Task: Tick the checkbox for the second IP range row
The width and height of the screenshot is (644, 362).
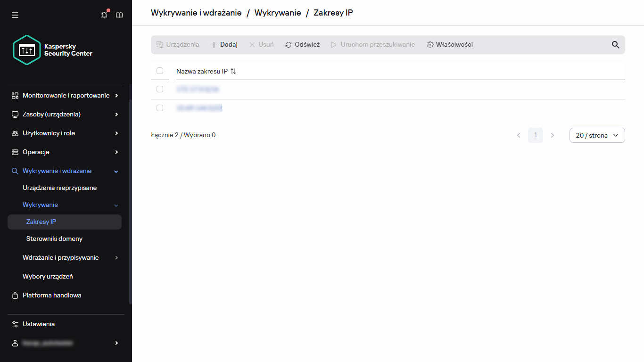Action: tap(160, 107)
